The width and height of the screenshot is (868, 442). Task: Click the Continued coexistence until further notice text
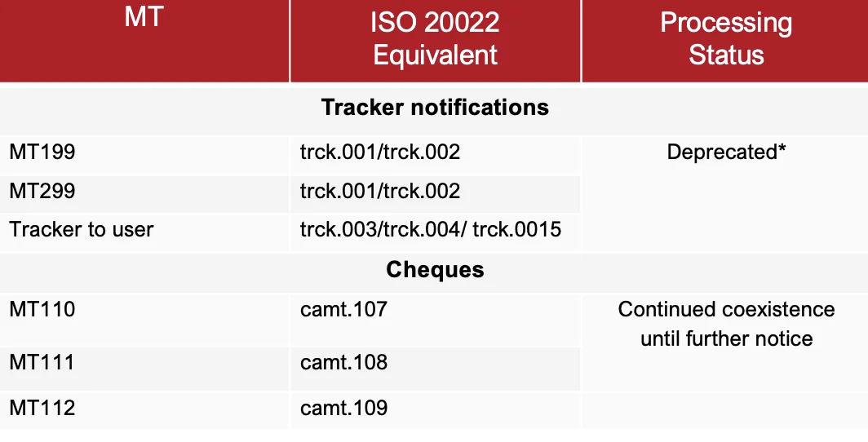coord(725,324)
